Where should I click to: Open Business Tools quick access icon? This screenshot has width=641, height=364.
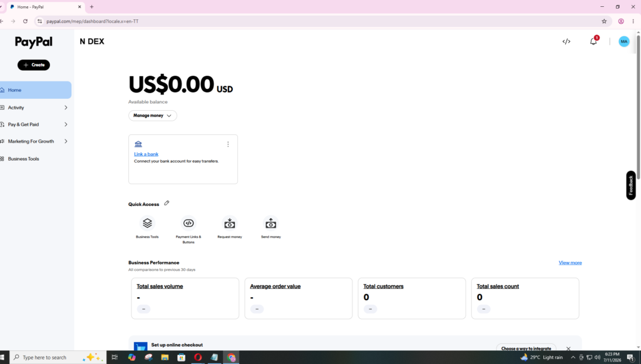point(147,223)
